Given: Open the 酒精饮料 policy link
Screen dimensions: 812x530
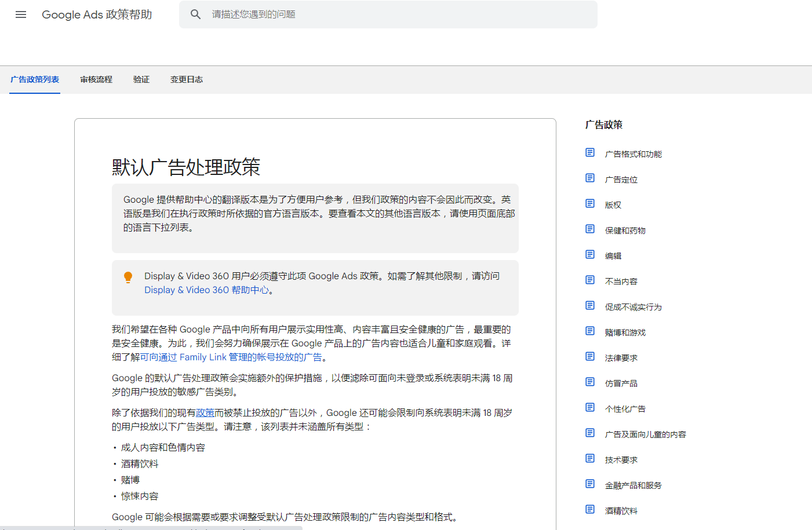Looking at the screenshot, I should click(x=621, y=511).
